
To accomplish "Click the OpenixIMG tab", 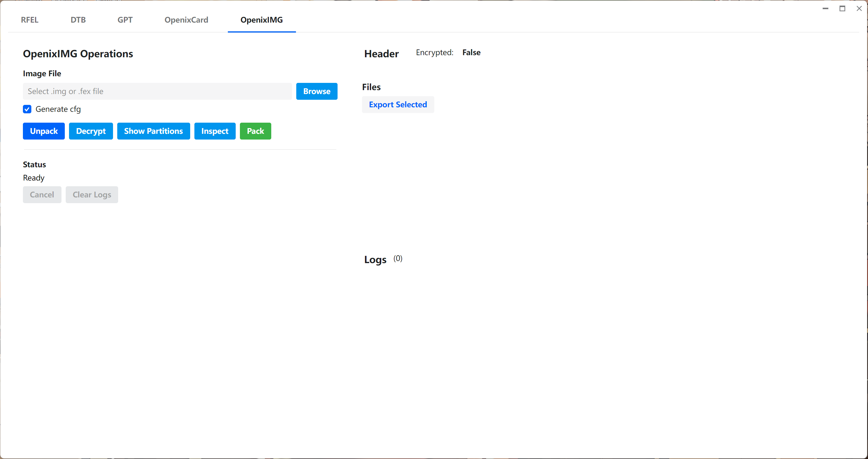I will tap(262, 20).
